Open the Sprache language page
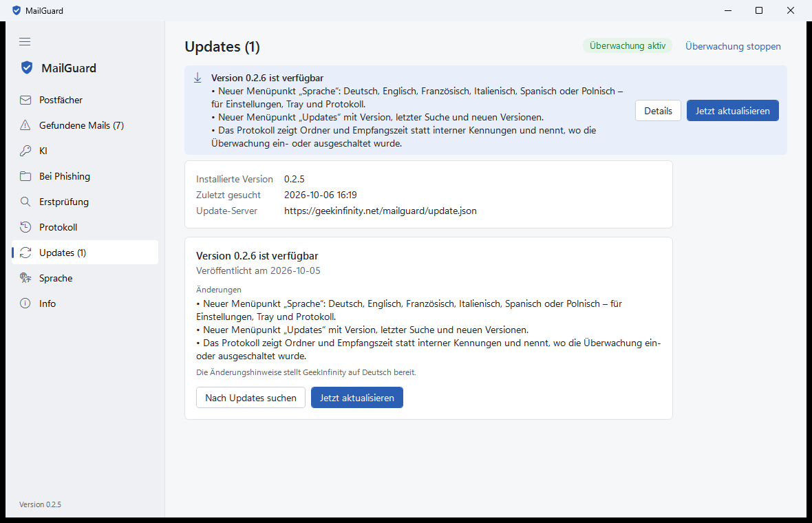 coord(85,278)
